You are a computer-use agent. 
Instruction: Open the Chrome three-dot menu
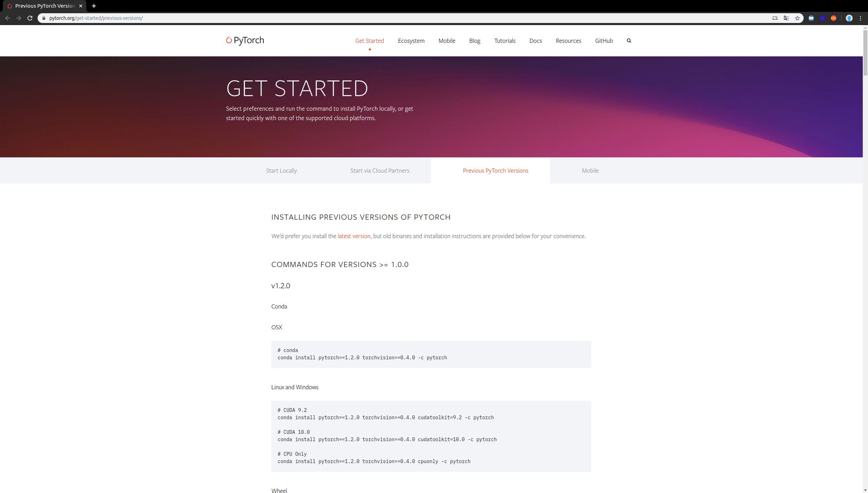(x=860, y=18)
